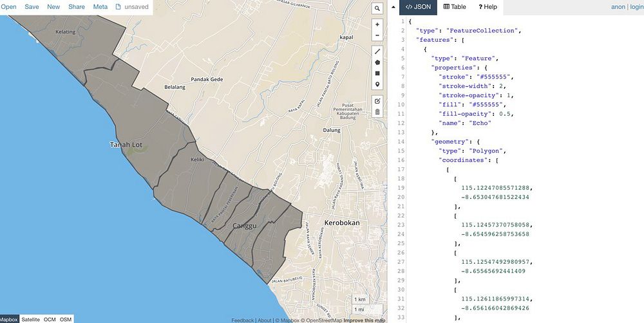Image resolution: width=644 pixels, height=323 pixels.
Task: Click New in the top menu
Action: pos(53,7)
